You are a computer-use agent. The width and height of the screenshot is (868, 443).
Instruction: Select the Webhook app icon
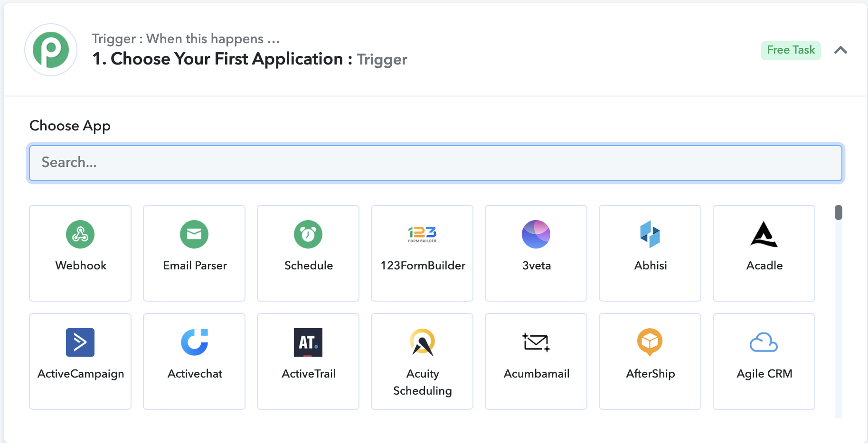pyautogui.click(x=80, y=234)
